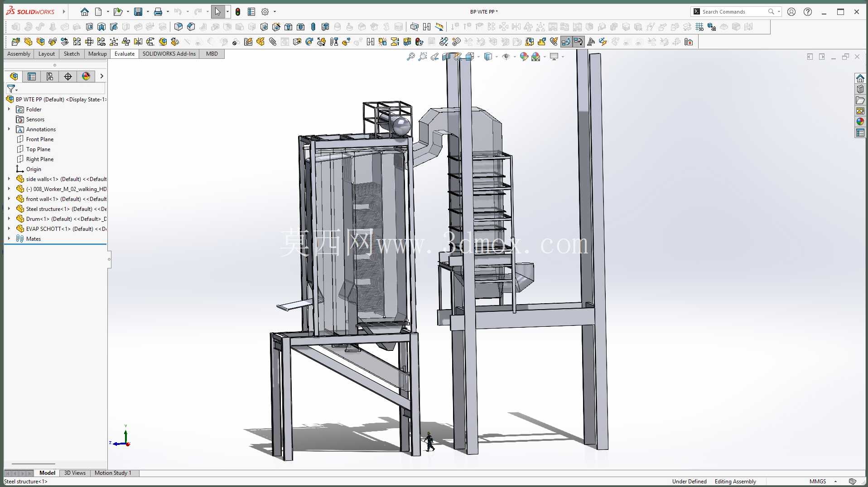Viewport: 868px width, 487px height.
Task: Select Origin in the feature tree
Action: click(x=34, y=169)
